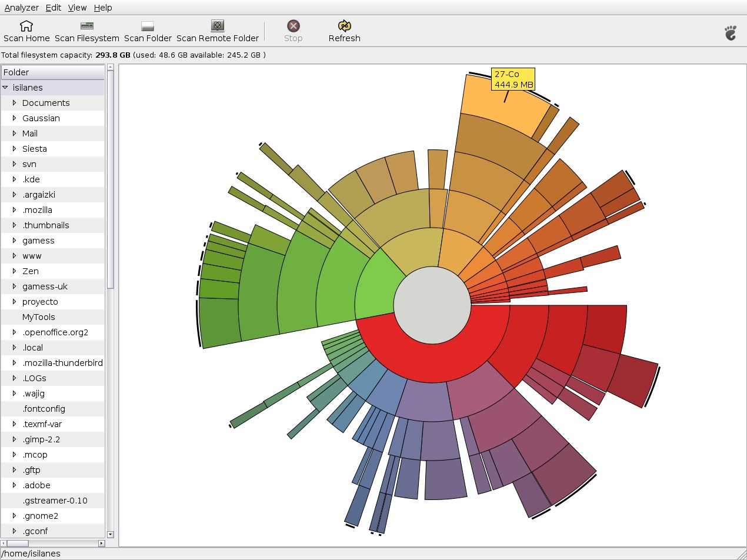Click the folder list scroll right arrow
Screen dimensions: 747x560
(101, 543)
